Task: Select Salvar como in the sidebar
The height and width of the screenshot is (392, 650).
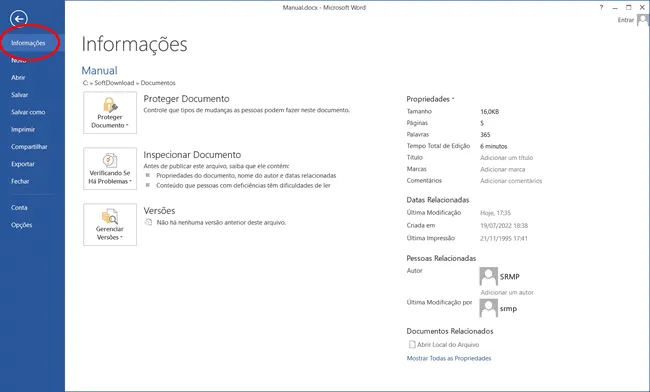Action: pos(28,112)
